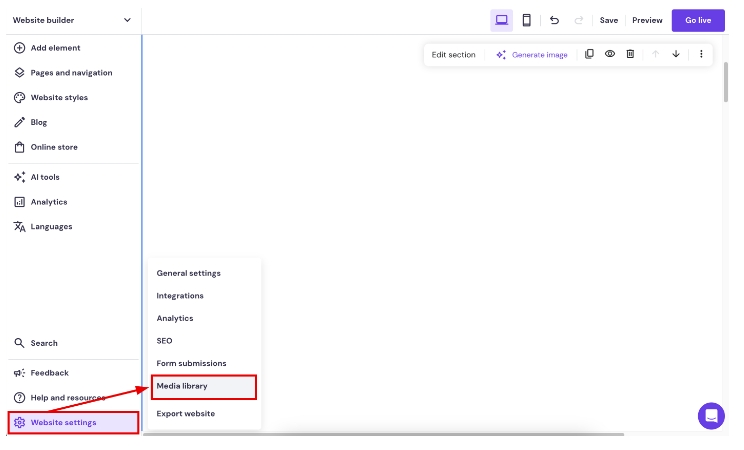
Task: Toggle section visibility eye icon
Action: [x=610, y=54]
